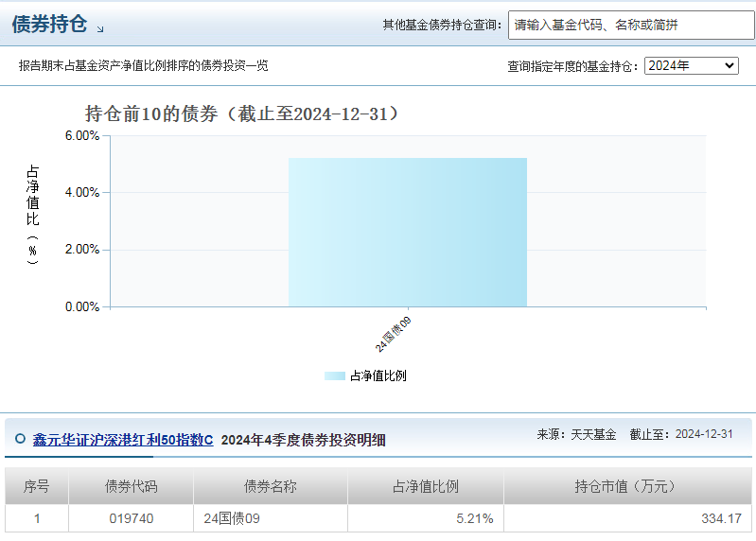Viewport: 756px width, 541px height.
Task: Click the 债券名称 column header
Action: [x=271, y=486]
